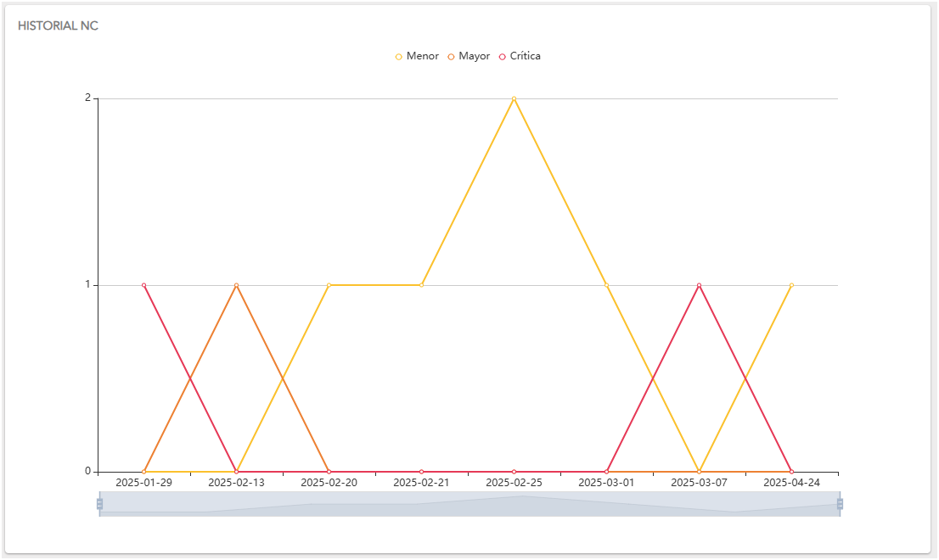Pick the Menor data point on 2025-02-21

421,285
